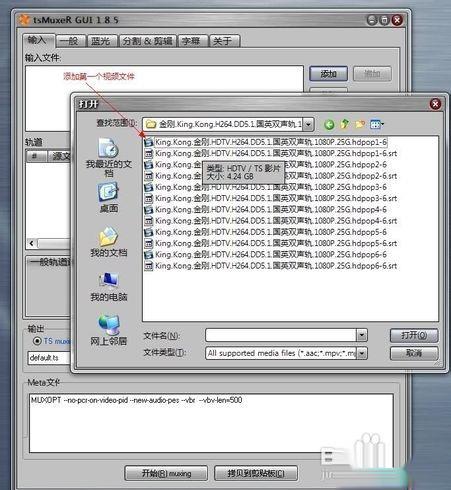Click the 添加 (Add) button in tsMuxeR
Image resolution: width=451 pixels, height=490 pixels.
tap(328, 74)
